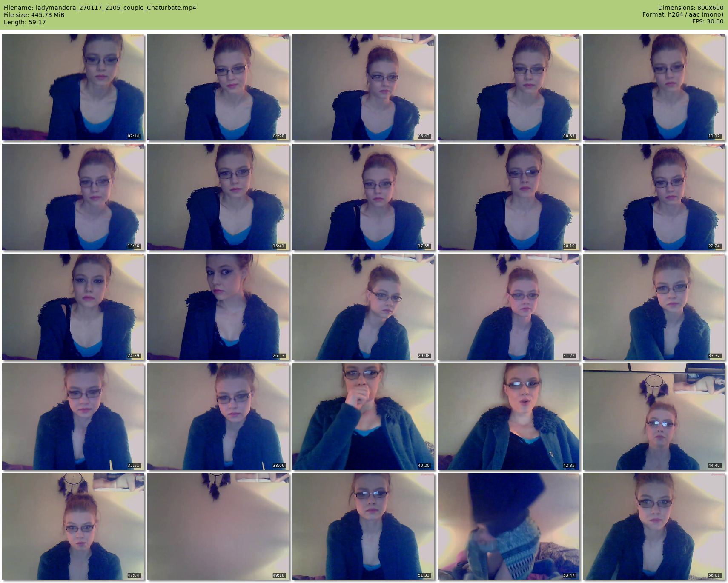The image size is (728, 583).
Task: Click the Length 59:17 text
Action: click(x=25, y=22)
